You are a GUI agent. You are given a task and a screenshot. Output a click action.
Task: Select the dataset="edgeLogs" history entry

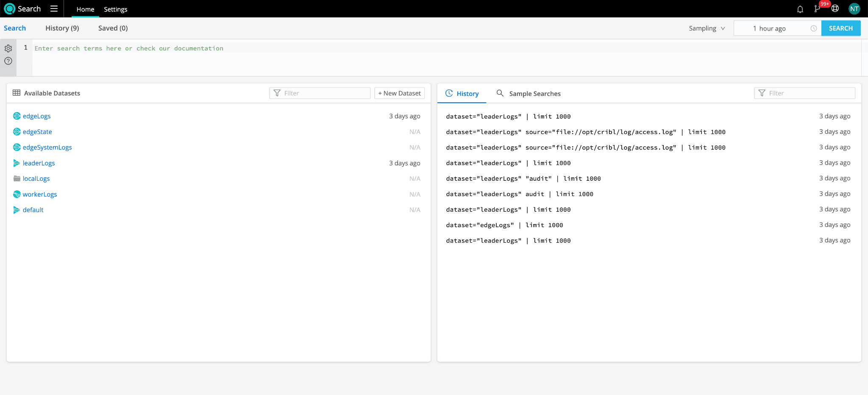[x=504, y=225]
